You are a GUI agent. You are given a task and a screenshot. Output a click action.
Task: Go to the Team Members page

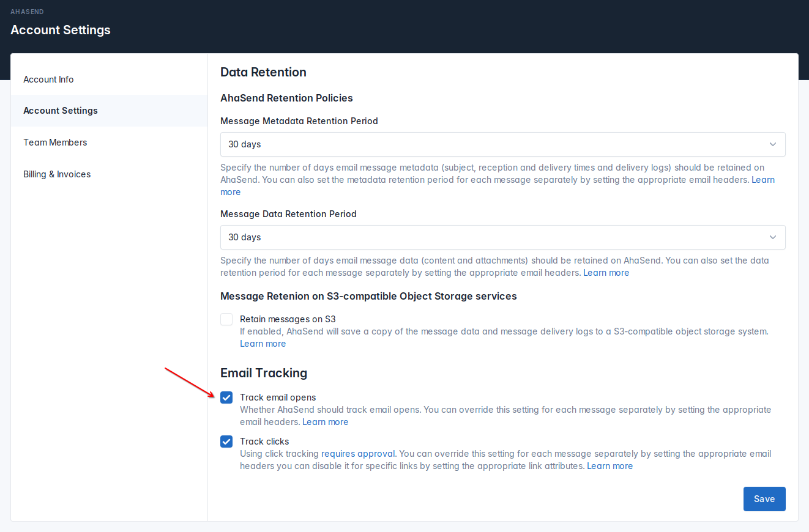point(109,142)
